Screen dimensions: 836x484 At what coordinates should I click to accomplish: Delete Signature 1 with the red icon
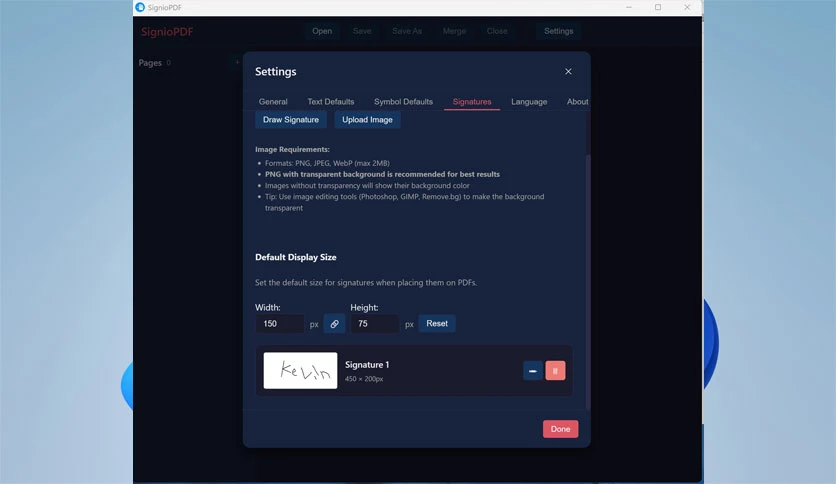(x=555, y=371)
